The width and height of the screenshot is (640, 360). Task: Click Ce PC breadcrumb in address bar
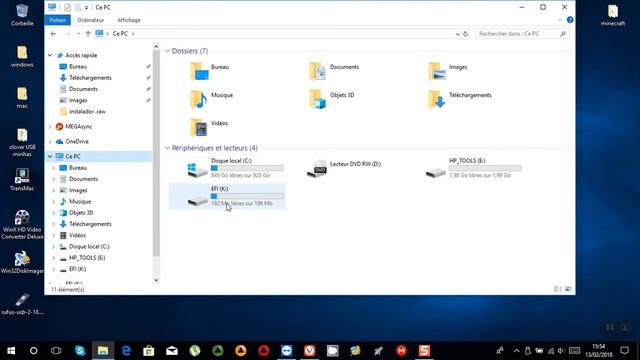point(120,34)
